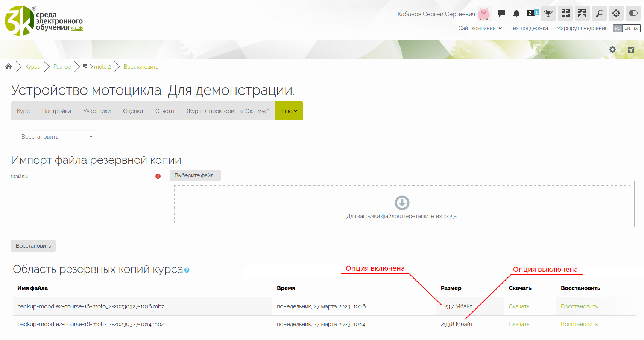The image size is (644, 340).
Task: Open the search magnifier icon
Action: point(599,14)
